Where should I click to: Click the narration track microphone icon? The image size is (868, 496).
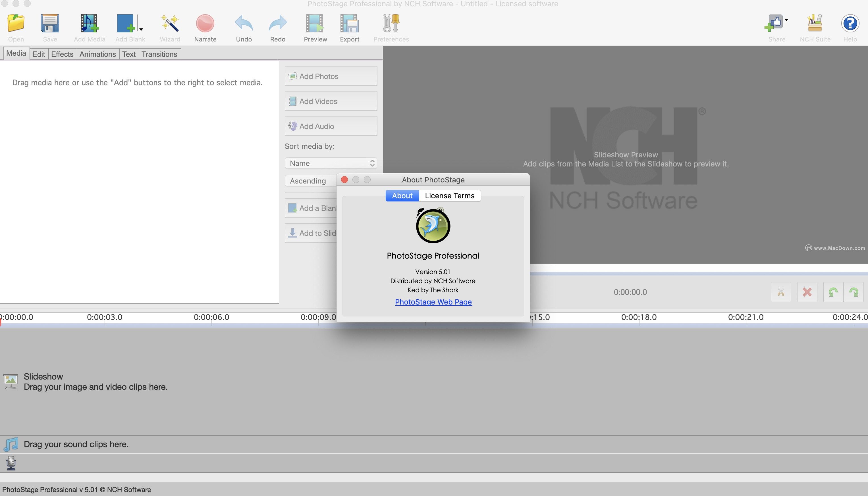11,463
